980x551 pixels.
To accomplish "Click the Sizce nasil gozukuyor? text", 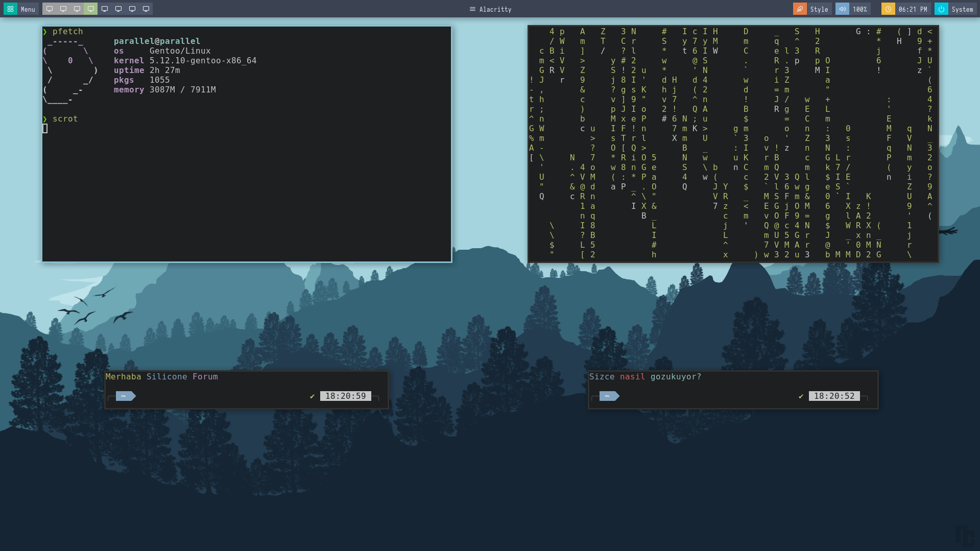I will 645,377.
